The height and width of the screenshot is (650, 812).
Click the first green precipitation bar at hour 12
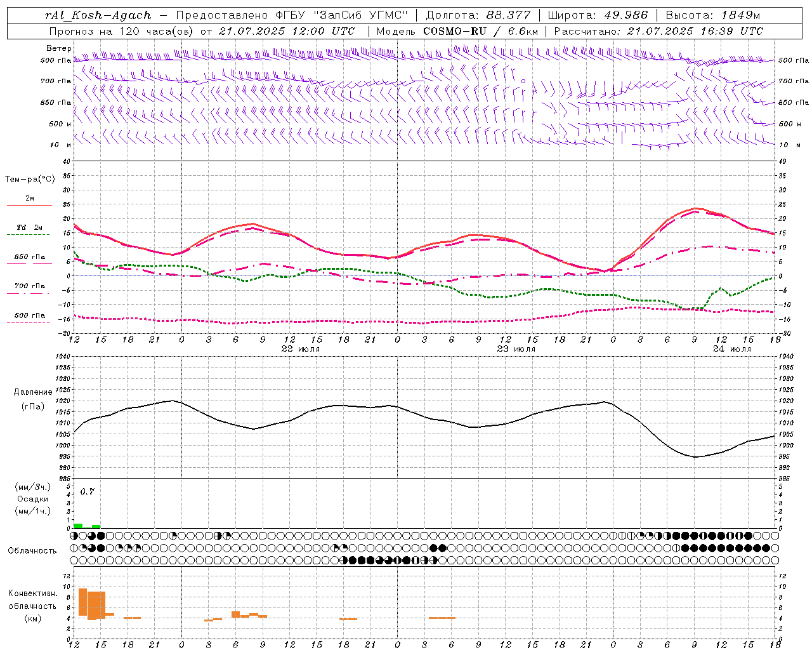[78, 526]
